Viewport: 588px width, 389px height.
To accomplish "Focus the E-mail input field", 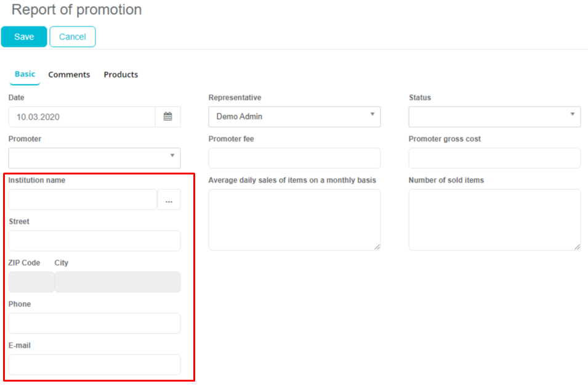I will pyautogui.click(x=94, y=364).
